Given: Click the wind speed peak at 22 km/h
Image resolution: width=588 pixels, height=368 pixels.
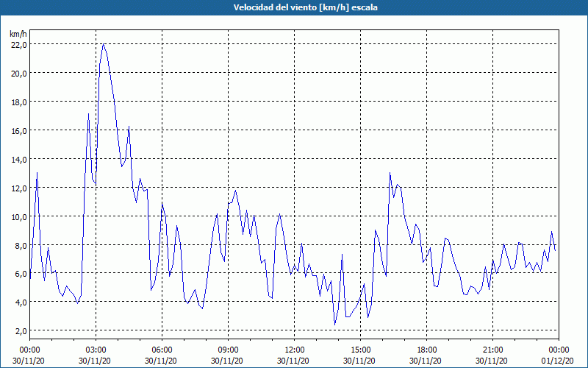Looking at the screenshot, I should click(x=103, y=44).
